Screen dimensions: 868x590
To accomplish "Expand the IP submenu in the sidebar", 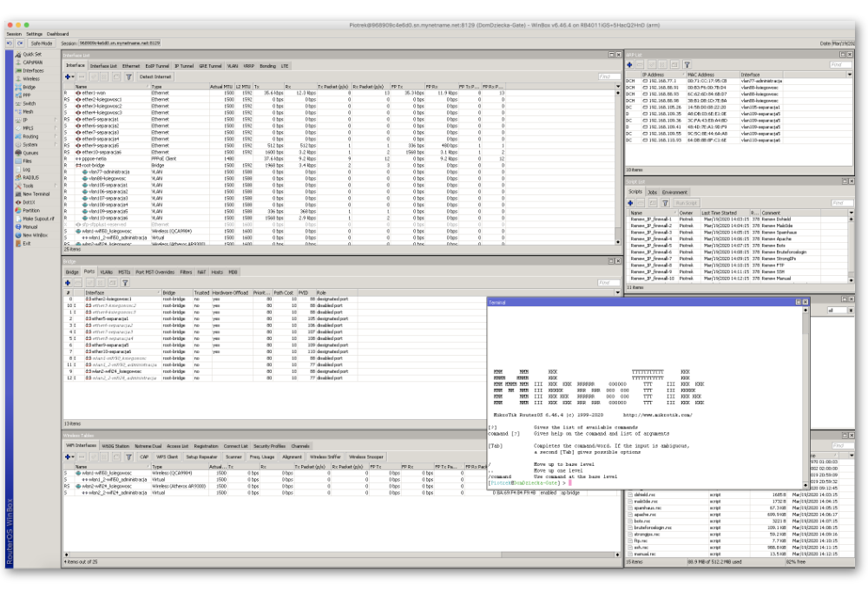I will click(x=24, y=120).
